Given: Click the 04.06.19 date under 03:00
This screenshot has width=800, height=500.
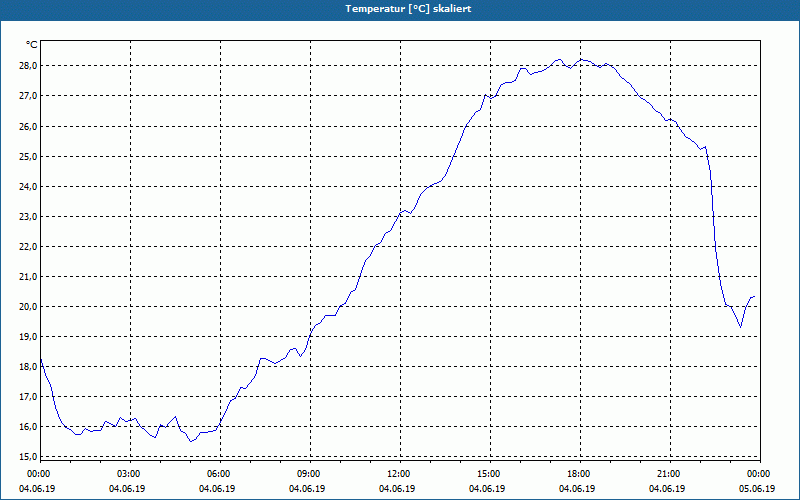Looking at the screenshot, I should click(127, 489).
